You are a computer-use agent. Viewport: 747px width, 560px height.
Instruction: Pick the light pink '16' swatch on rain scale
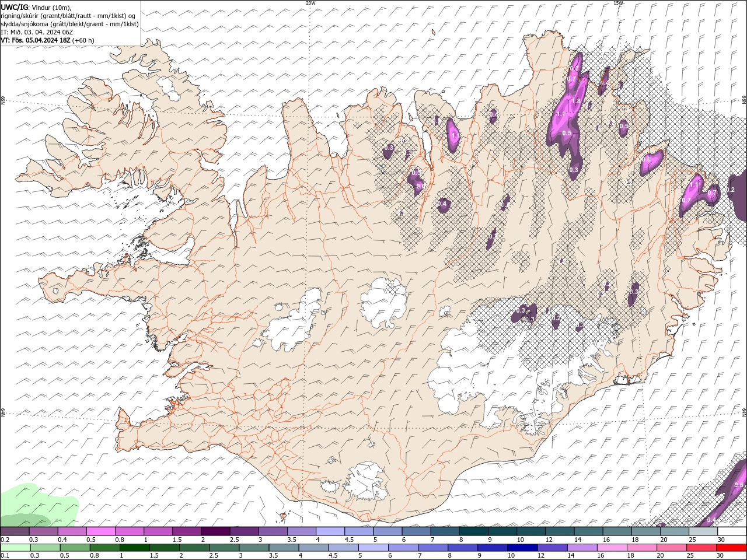tap(612, 548)
